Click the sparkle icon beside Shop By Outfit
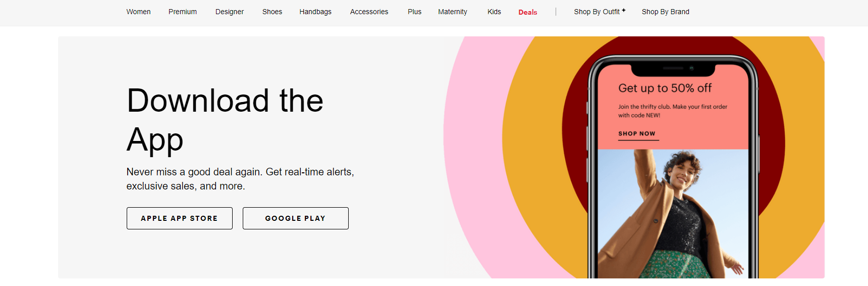The height and width of the screenshot is (286, 868). tap(624, 10)
